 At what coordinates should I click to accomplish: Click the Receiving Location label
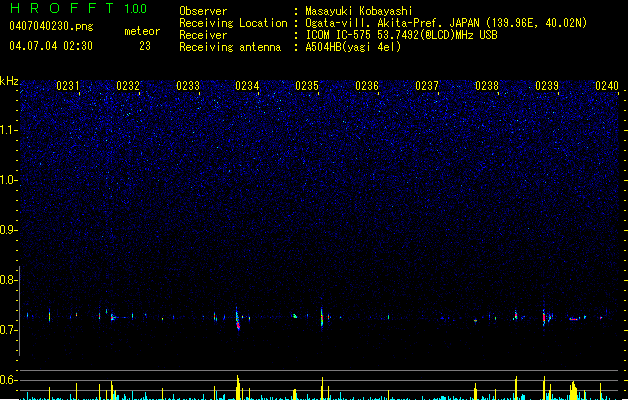233,23
